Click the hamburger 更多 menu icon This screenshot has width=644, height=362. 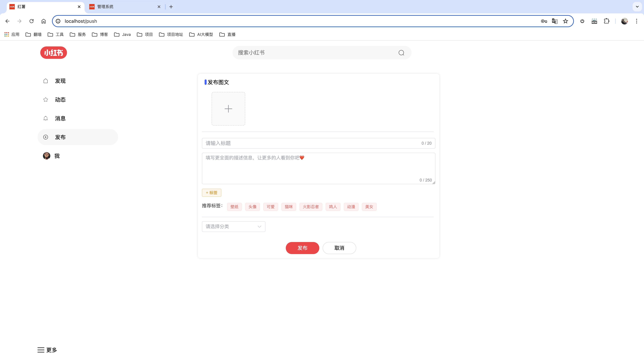[41, 350]
